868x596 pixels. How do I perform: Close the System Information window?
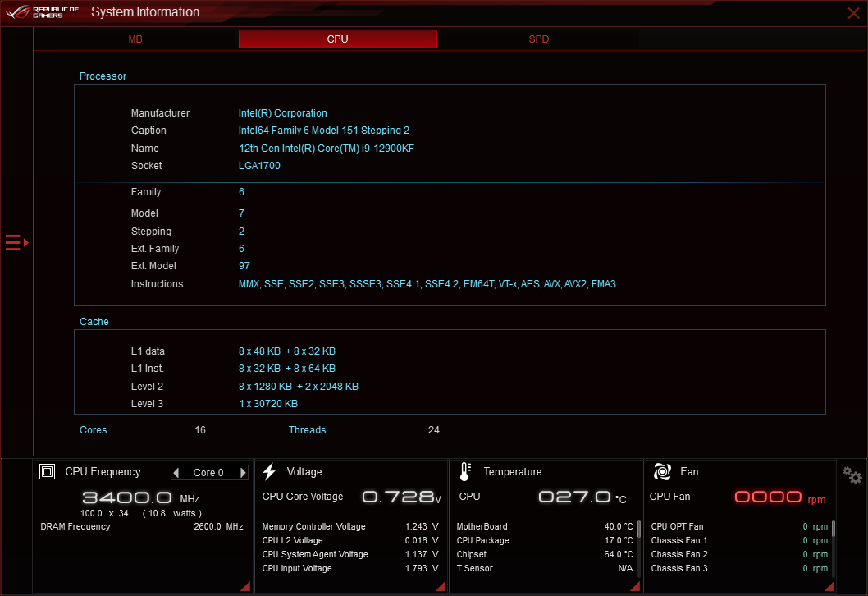[x=853, y=13]
